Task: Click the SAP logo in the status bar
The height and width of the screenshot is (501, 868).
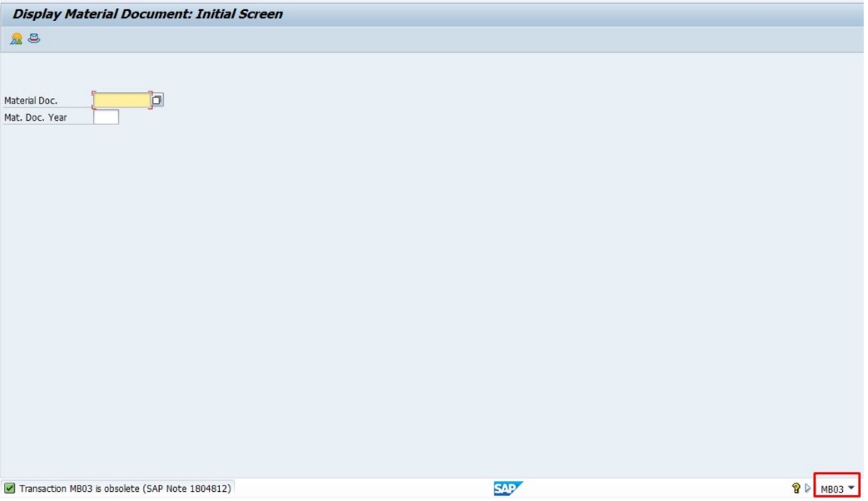Action: click(508, 489)
